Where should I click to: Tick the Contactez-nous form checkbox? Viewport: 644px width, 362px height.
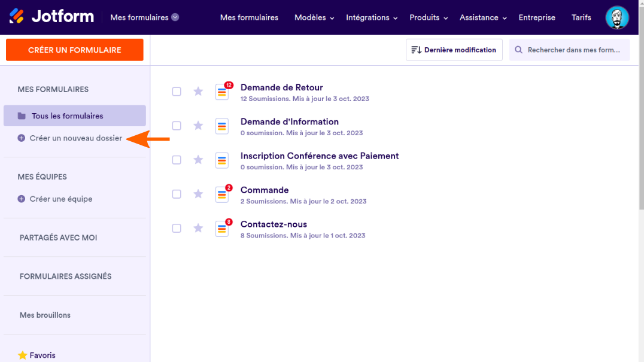pos(177,228)
